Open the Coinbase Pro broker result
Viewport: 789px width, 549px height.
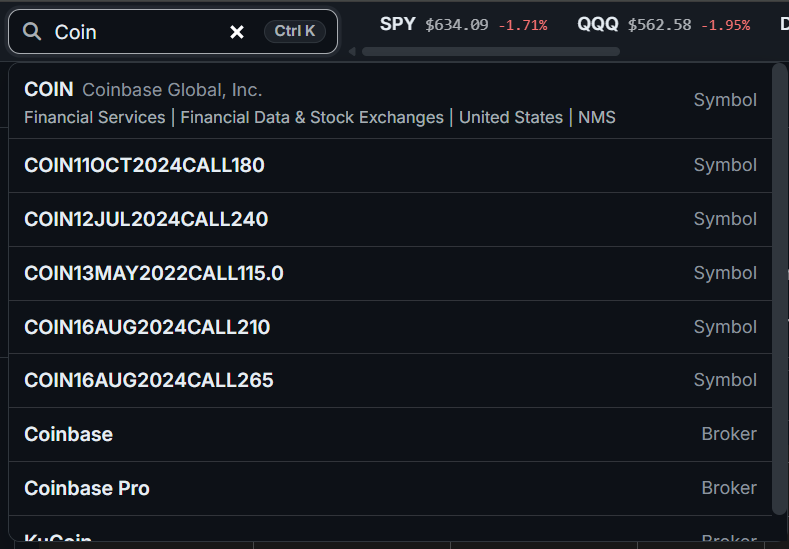click(x=390, y=488)
